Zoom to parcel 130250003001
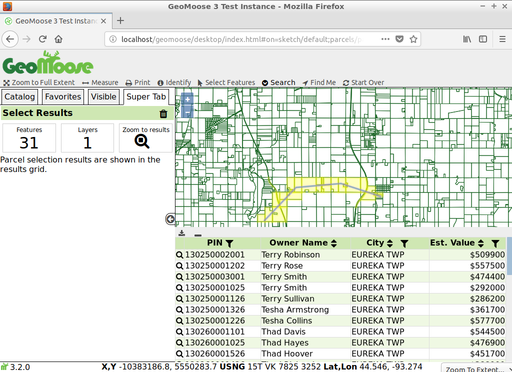The width and height of the screenshot is (512, 372). [179, 277]
